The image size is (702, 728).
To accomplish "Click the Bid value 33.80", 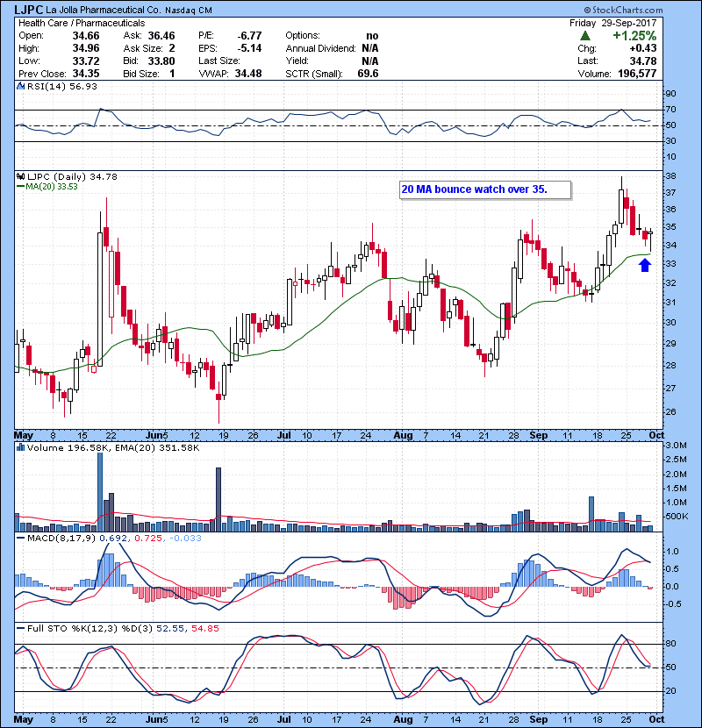I will tap(161, 61).
